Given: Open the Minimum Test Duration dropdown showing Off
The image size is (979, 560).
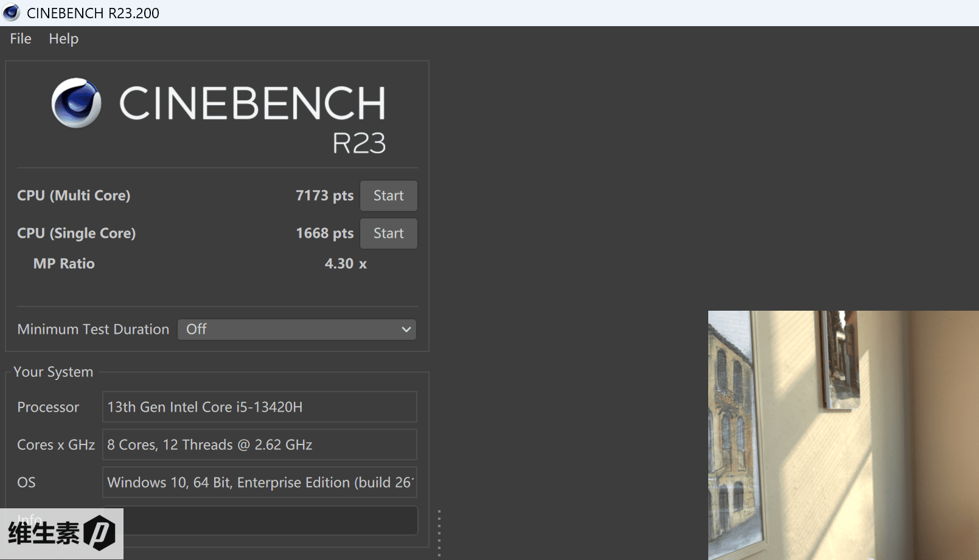Looking at the screenshot, I should click(x=296, y=330).
